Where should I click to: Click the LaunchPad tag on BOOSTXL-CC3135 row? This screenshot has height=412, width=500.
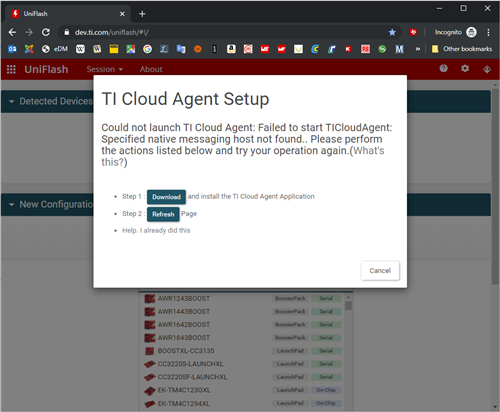pyautogui.click(x=290, y=351)
